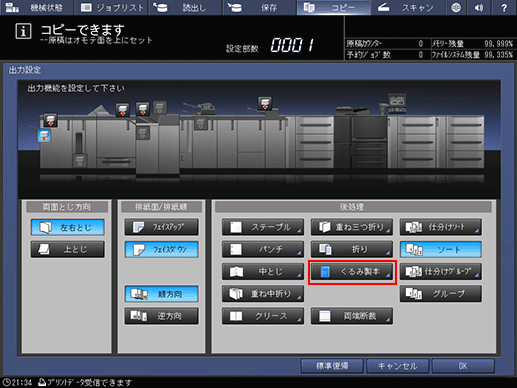Open 仕分けソート settings
This screenshot has height=388, width=517.
coord(441,227)
